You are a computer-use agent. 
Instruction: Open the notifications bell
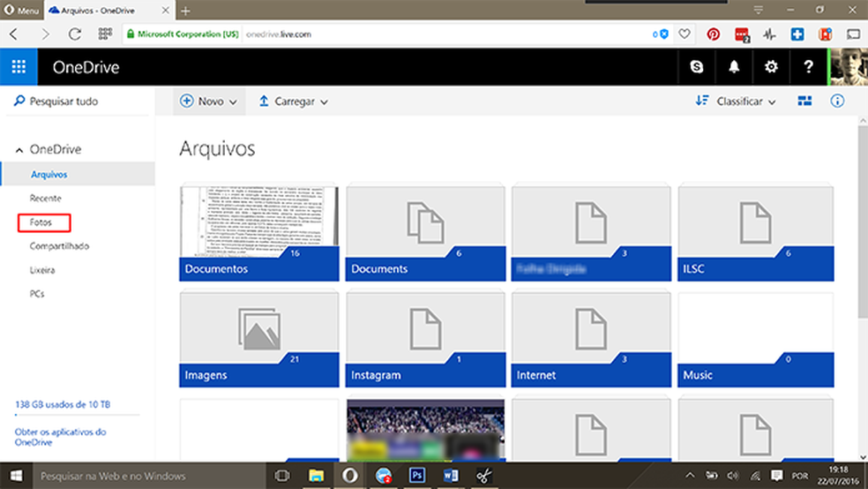click(734, 67)
